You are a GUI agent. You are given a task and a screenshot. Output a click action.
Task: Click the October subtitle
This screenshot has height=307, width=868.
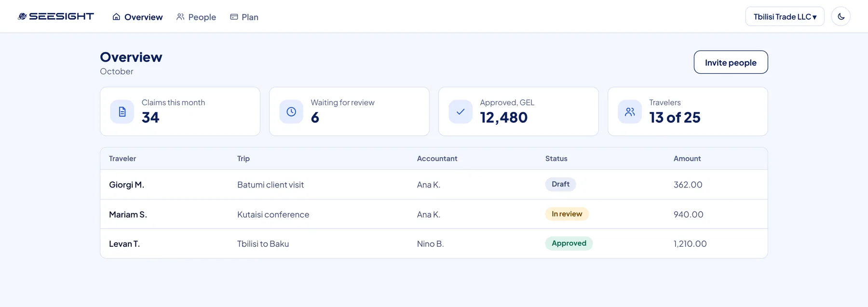pyautogui.click(x=117, y=71)
